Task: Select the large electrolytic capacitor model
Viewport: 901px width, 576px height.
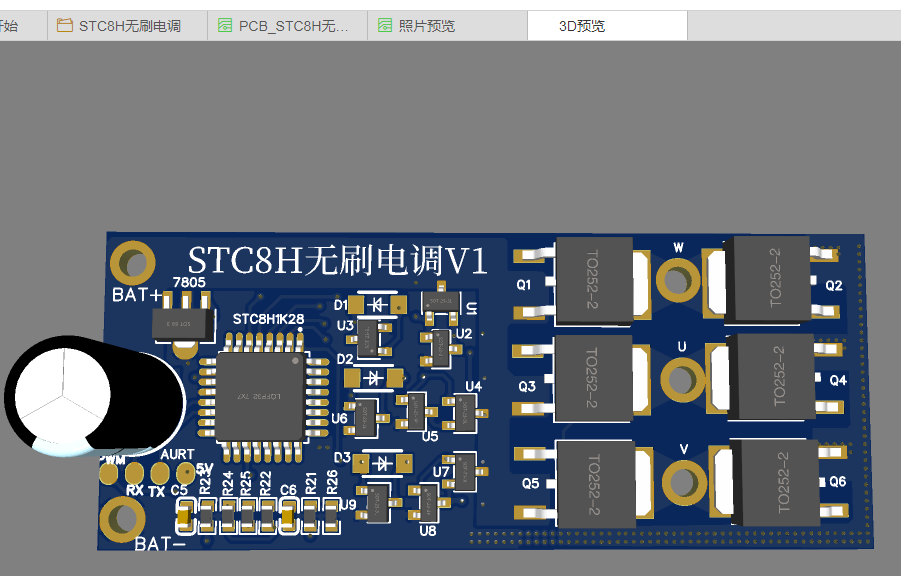Action: click(95, 396)
